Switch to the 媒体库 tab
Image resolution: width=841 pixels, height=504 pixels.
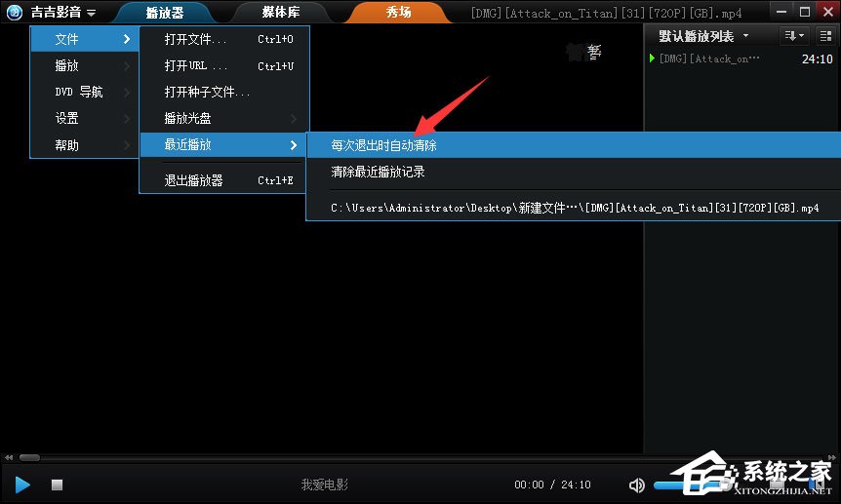coord(281,13)
